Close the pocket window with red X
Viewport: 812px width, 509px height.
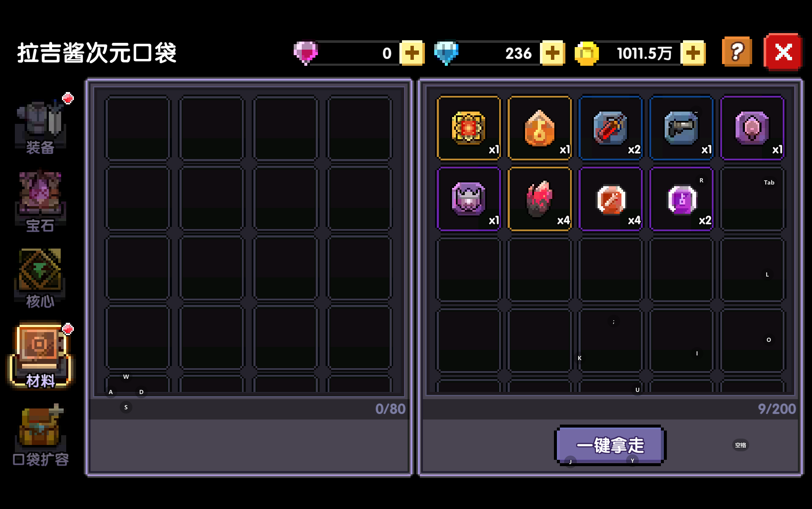pyautogui.click(x=783, y=52)
